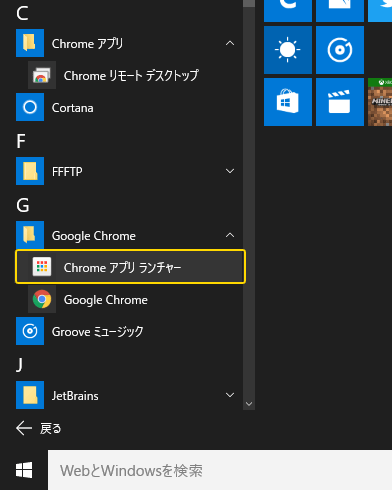The width and height of the screenshot is (392, 490).
Task: Open the Minecraft Xbox tile
Action: point(380,102)
